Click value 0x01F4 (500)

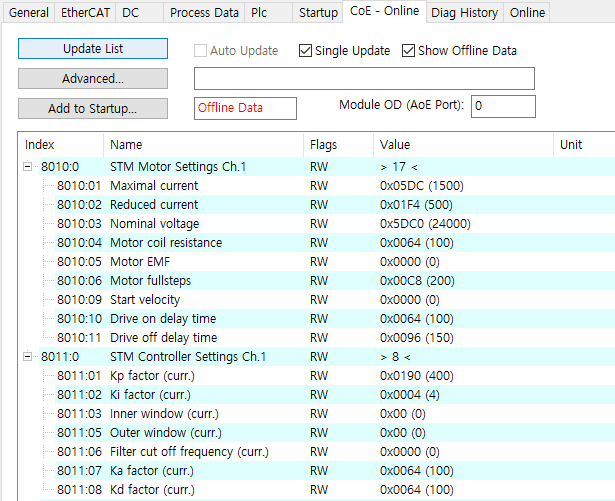click(x=416, y=205)
